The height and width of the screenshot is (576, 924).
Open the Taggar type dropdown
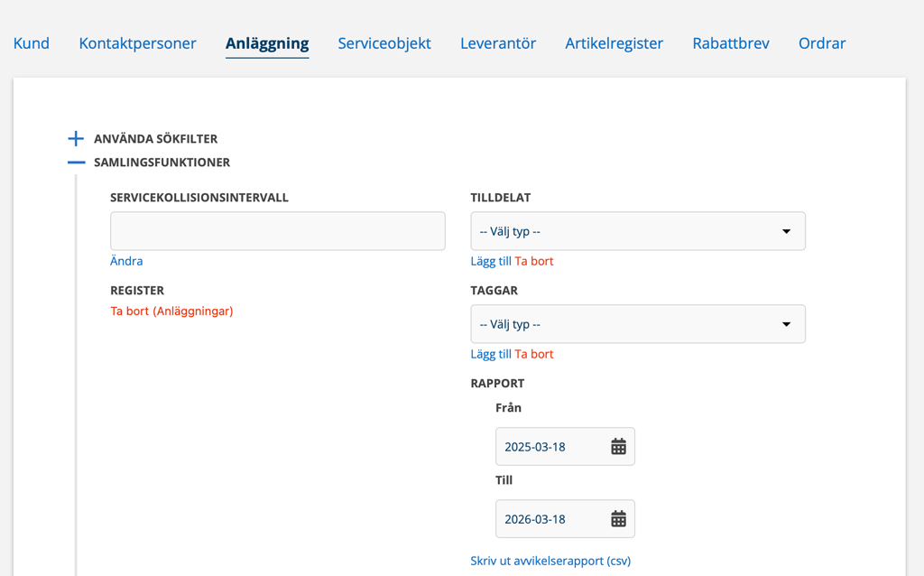point(637,324)
